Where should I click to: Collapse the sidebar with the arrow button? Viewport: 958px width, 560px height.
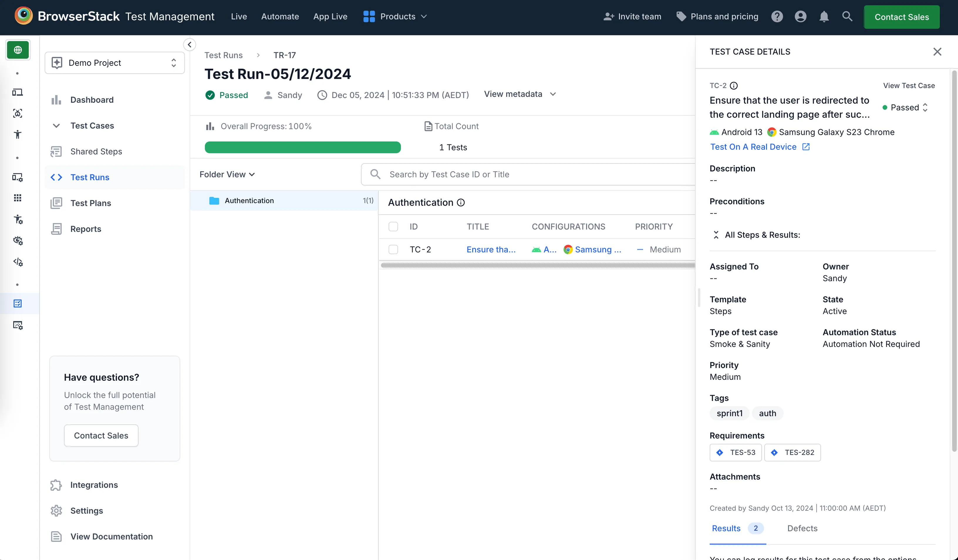189,45
